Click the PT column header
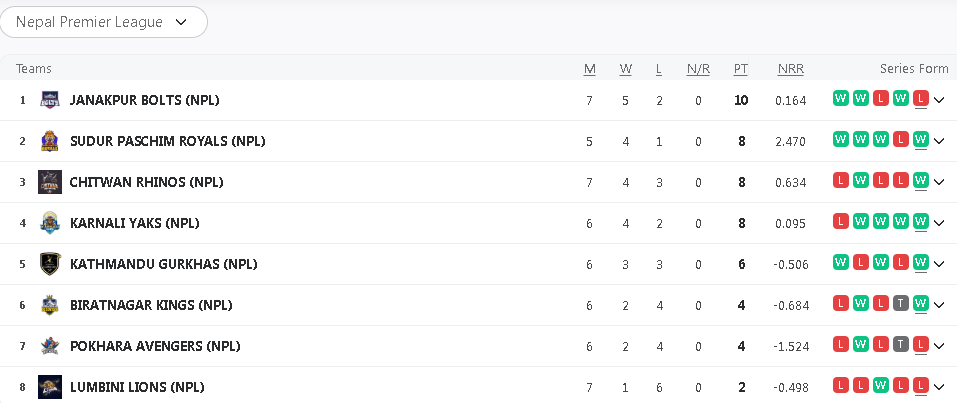The image size is (957, 403). 741,69
